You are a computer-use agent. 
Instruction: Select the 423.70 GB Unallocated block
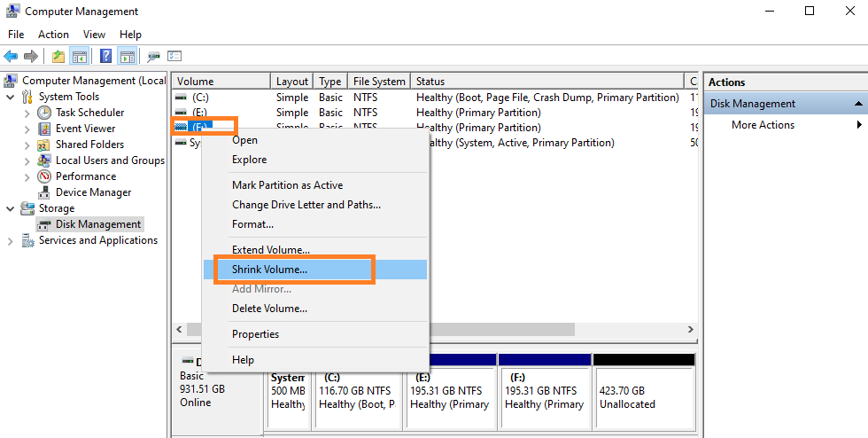click(x=644, y=391)
